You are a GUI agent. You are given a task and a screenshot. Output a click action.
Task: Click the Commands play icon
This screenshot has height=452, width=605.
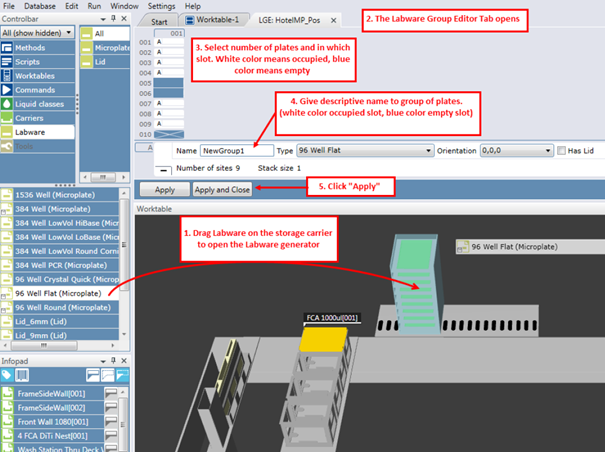coord(8,89)
